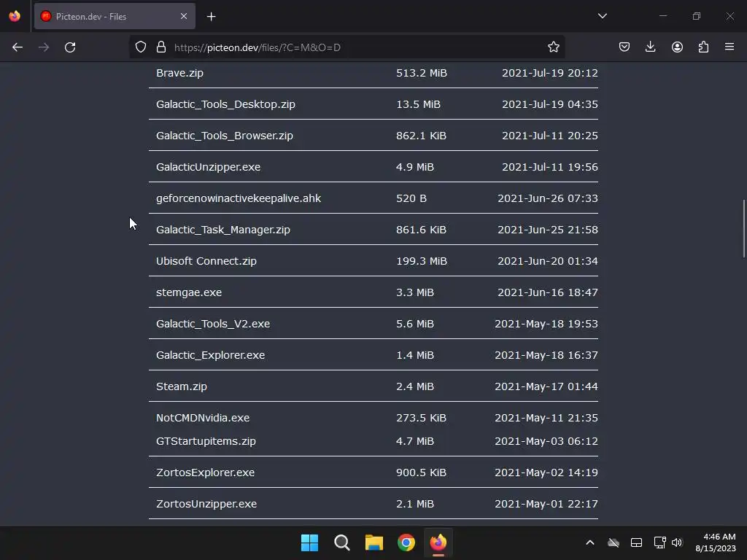Open the Windows Start menu
Viewport: 747px width, 560px height.
tap(309, 542)
